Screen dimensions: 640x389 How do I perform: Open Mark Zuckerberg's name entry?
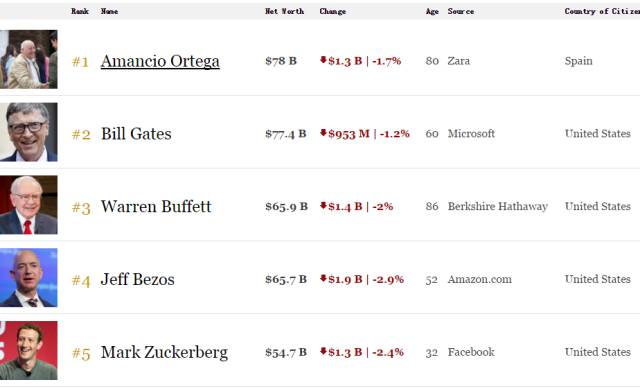(164, 353)
